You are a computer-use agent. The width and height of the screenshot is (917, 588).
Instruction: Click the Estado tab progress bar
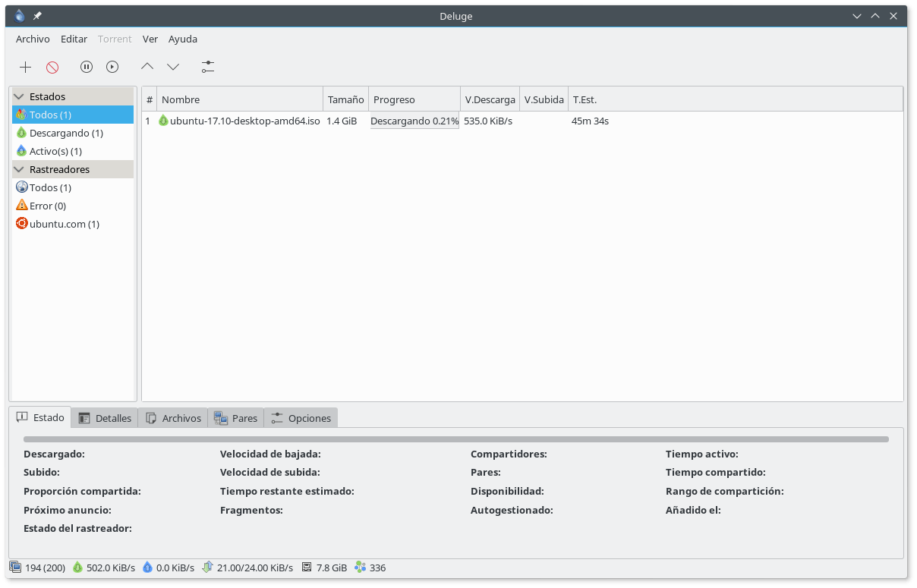point(456,439)
